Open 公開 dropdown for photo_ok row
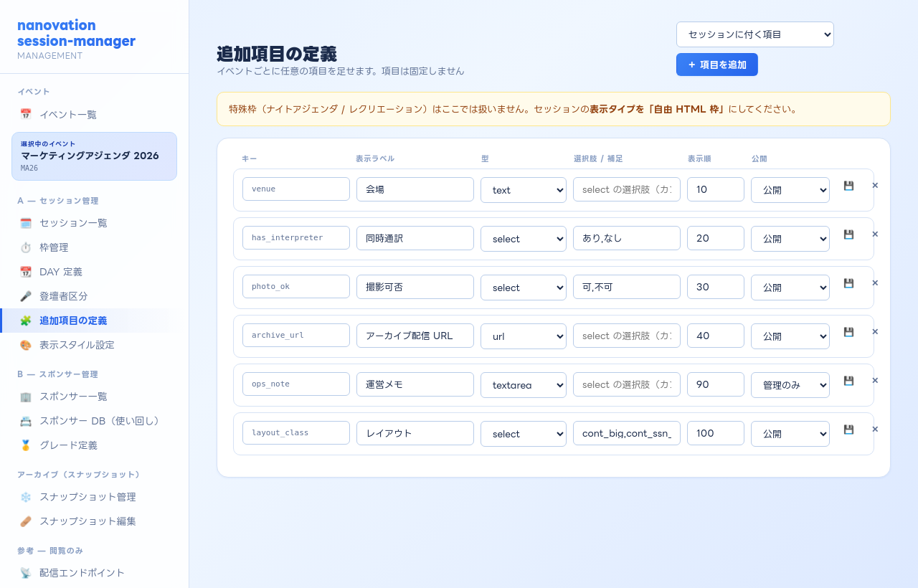 (x=790, y=288)
